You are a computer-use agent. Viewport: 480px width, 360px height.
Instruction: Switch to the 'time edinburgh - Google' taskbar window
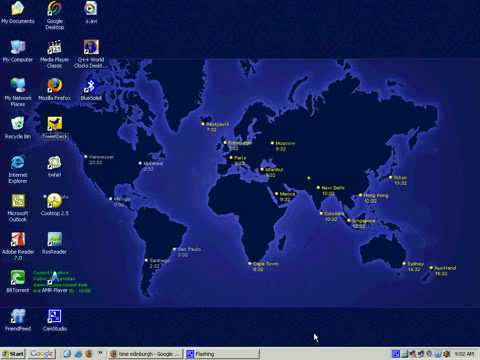coord(145,354)
